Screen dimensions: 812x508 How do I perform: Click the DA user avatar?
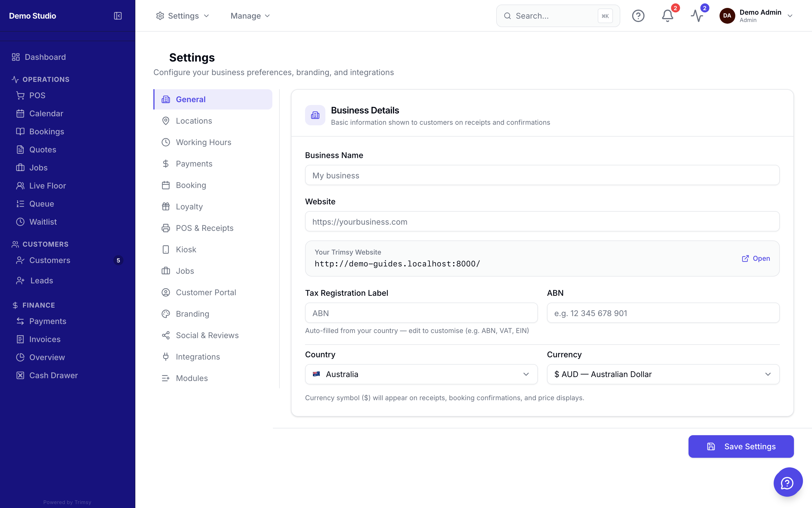click(x=727, y=16)
